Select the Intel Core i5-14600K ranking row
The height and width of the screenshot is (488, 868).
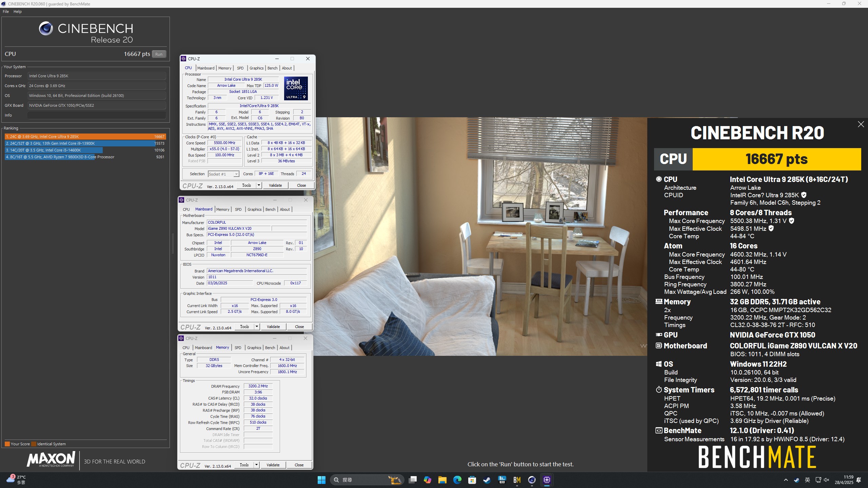click(85, 150)
